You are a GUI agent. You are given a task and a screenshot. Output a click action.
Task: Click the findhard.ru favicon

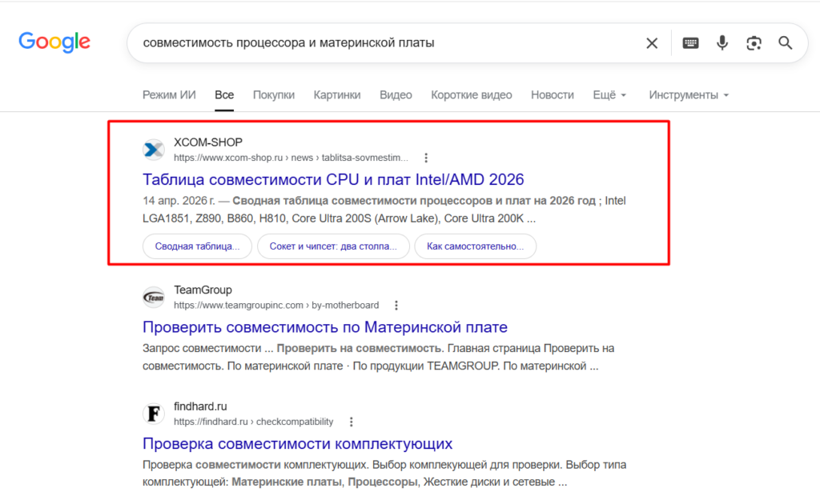(x=154, y=414)
